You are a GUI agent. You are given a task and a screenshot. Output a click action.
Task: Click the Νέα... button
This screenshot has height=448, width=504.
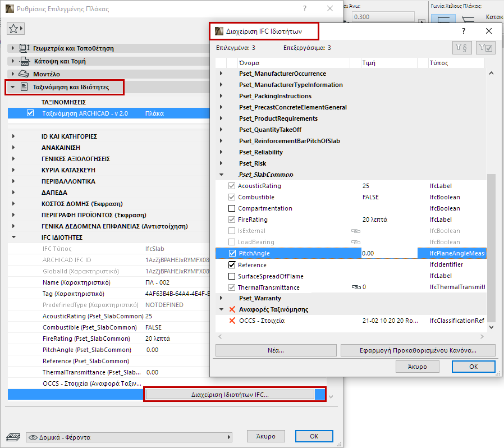coord(276,350)
